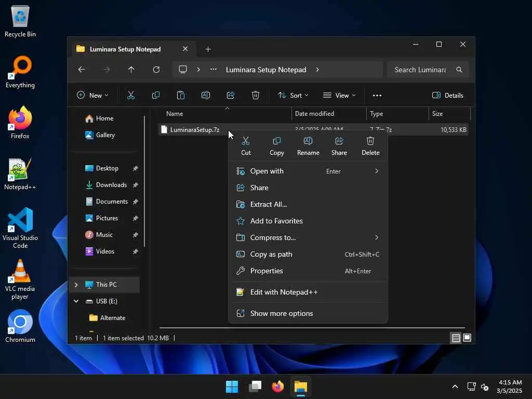Click the This PC monitor breadcrumb icon
Viewport: 532px width, 399px height.
[183, 70]
